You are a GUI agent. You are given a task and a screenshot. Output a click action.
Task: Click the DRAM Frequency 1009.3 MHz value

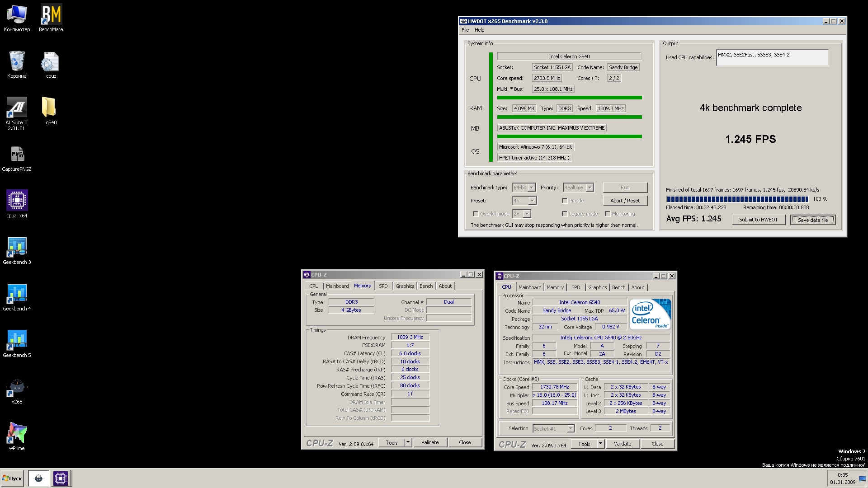tap(410, 337)
